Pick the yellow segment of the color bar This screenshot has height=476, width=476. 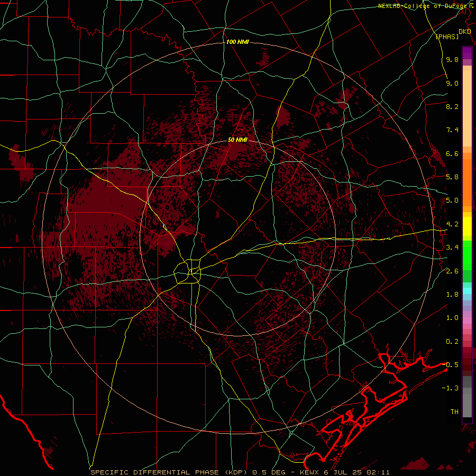pyautogui.click(x=467, y=226)
